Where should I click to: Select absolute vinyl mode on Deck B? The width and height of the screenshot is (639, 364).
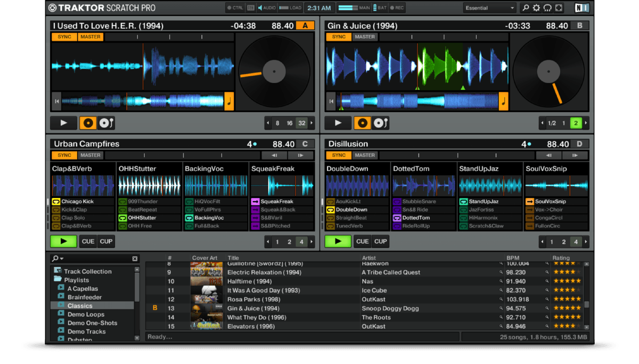coord(363,123)
